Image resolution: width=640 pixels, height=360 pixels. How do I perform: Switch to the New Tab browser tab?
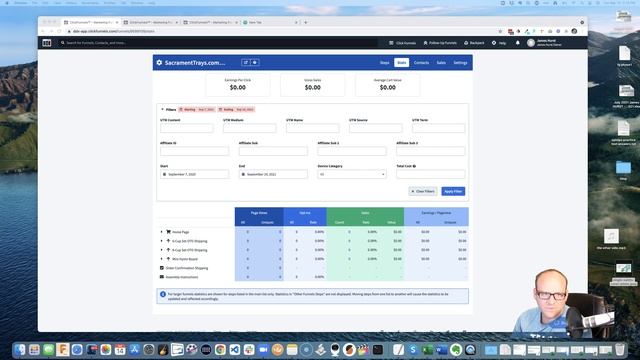point(270,22)
